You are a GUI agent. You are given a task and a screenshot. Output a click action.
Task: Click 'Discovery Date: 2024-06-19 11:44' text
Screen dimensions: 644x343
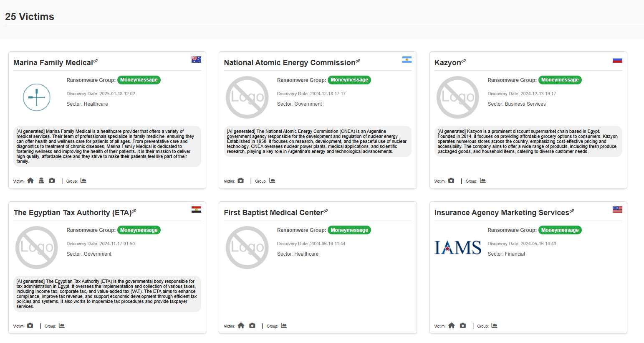tap(311, 244)
